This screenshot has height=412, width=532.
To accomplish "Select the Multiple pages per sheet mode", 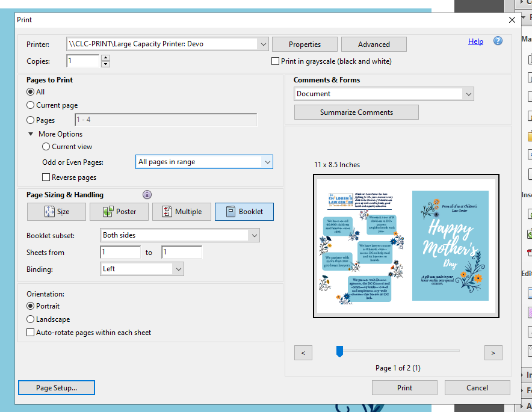I will point(181,211).
